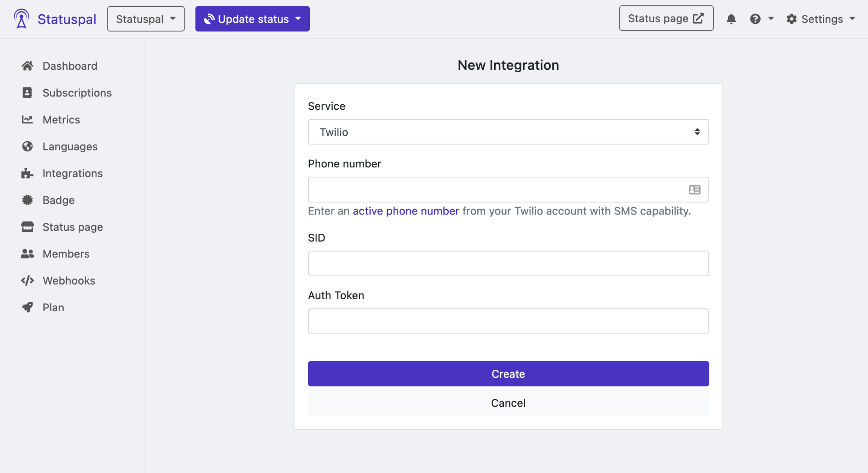Screen dimensions: 868x473
Task: Go to Subscriptions in sidebar
Action: pos(77,93)
